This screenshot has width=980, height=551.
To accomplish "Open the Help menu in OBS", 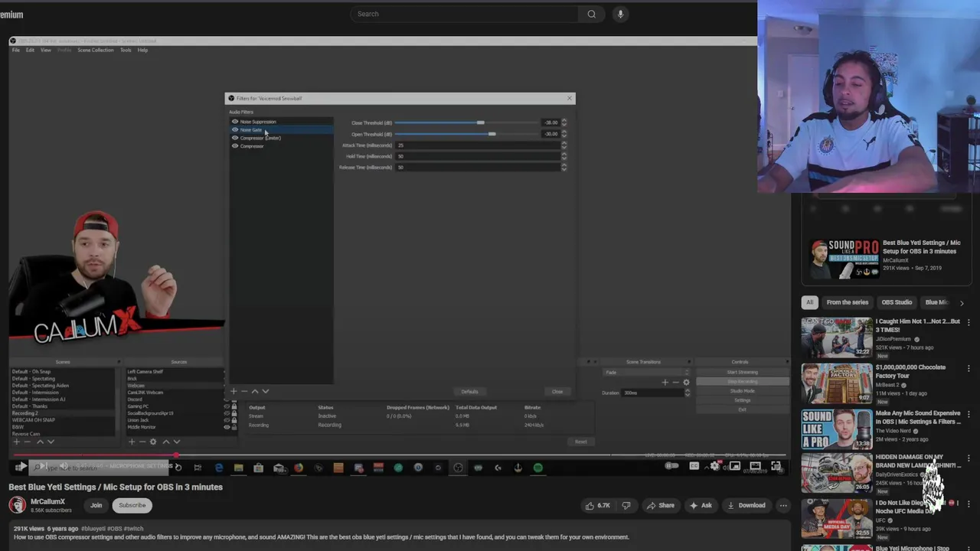I will [142, 50].
